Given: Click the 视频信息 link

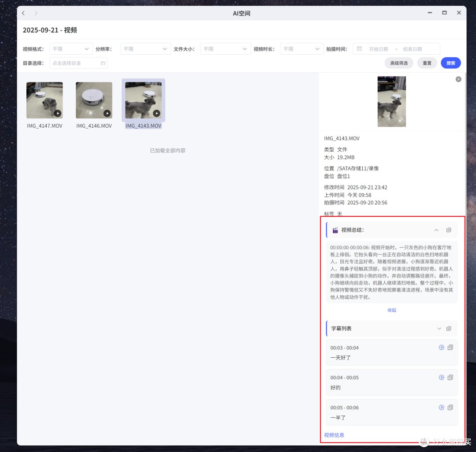Looking at the screenshot, I should (334, 435).
